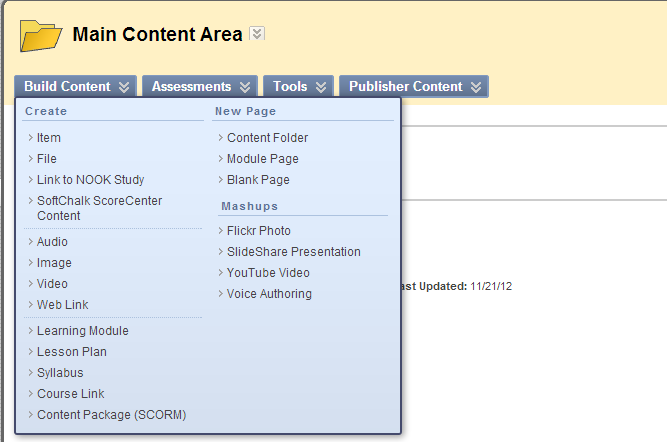667x442 pixels.
Task: Add Image content
Action: (x=54, y=263)
